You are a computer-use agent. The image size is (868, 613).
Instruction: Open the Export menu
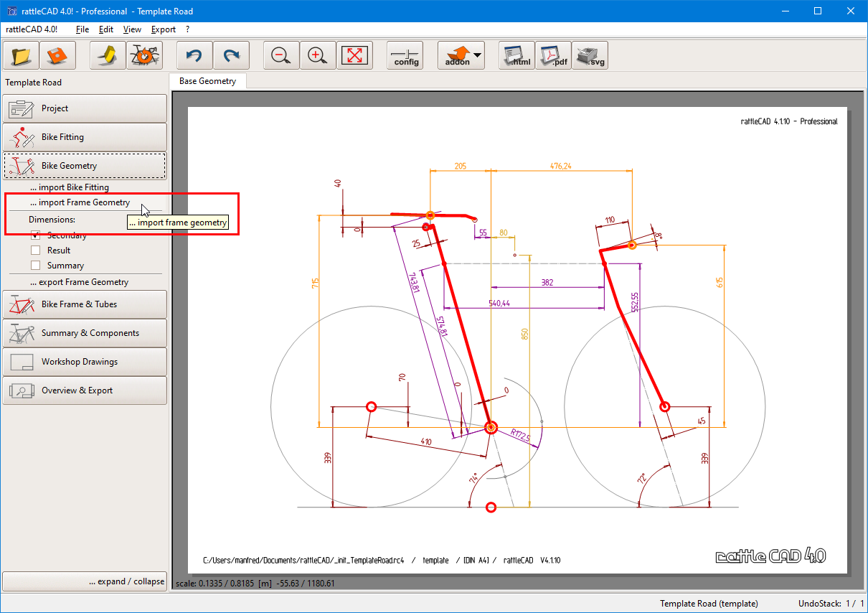164,29
